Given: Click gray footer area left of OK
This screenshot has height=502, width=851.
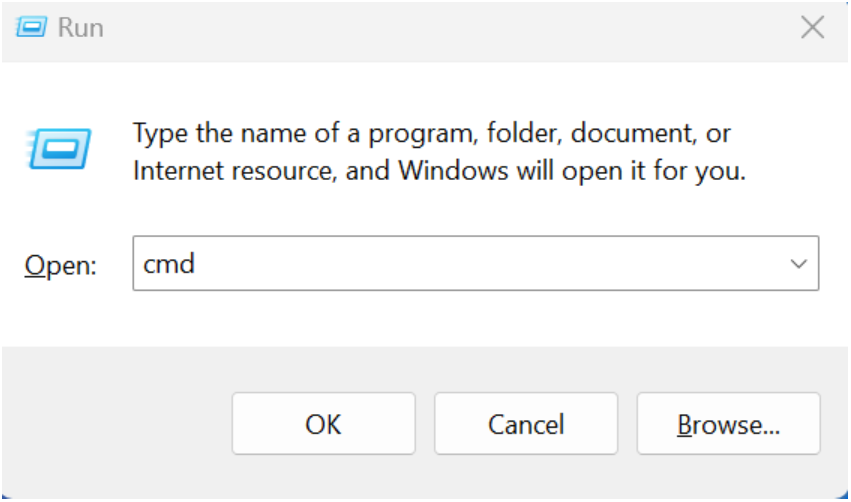Looking at the screenshot, I should coord(120,424).
